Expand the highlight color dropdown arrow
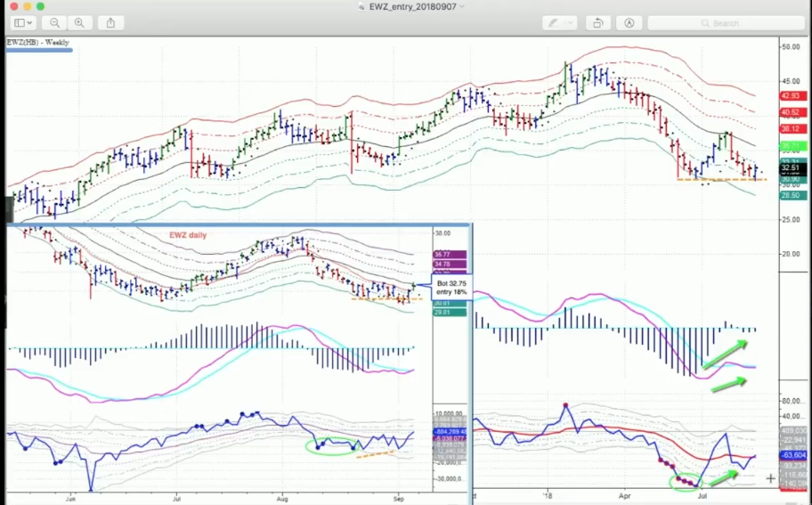This screenshot has height=505, width=812. 571,23
